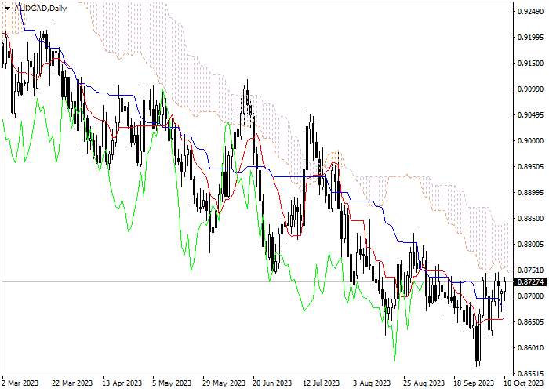Click the 3 Aug 2023 date label

tap(372, 383)
